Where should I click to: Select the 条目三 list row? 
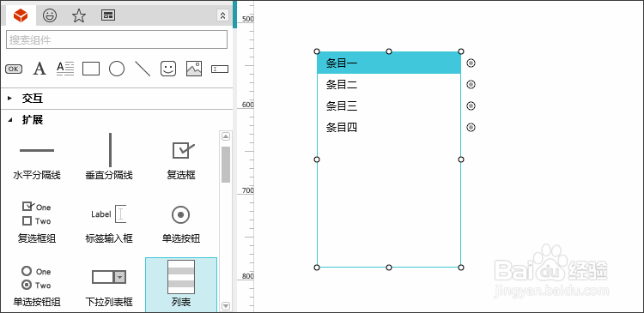pos(389,105)
